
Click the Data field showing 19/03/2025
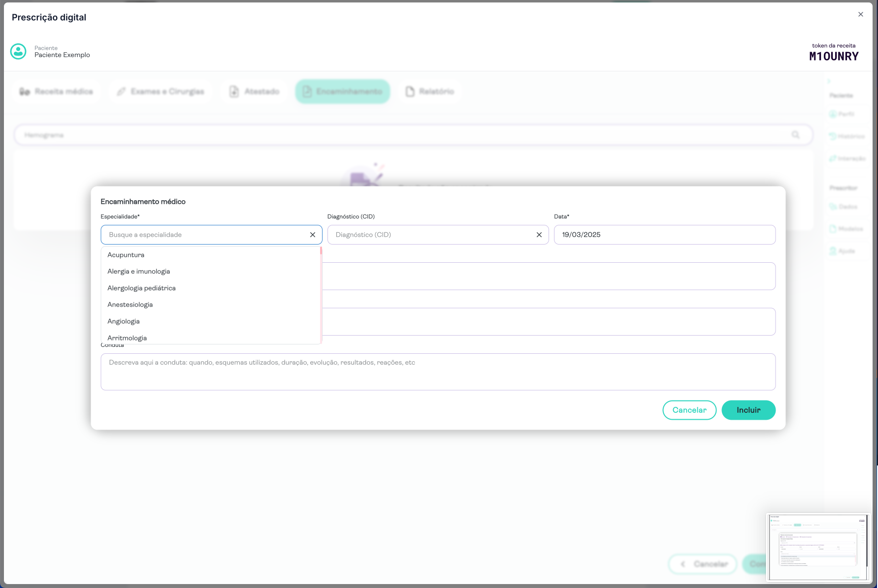(x=664, y=235)
